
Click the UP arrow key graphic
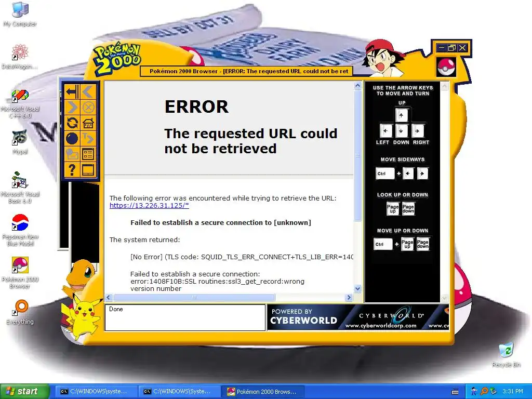coord(402,115)
